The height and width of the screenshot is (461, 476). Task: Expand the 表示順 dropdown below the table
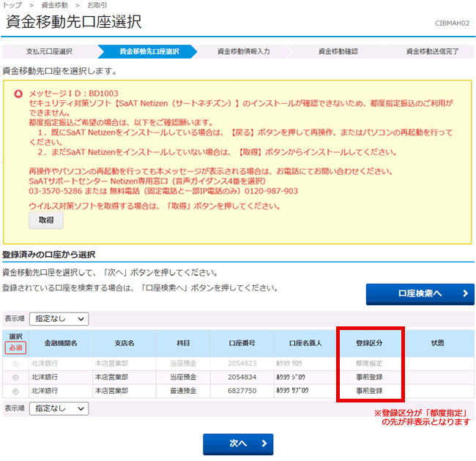(59, 408)
